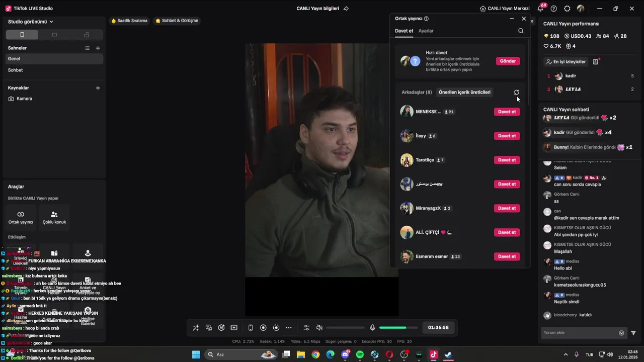Open notifications bell with 69 badge
This screenshot has height=362, width=644.
pos(541,9)
